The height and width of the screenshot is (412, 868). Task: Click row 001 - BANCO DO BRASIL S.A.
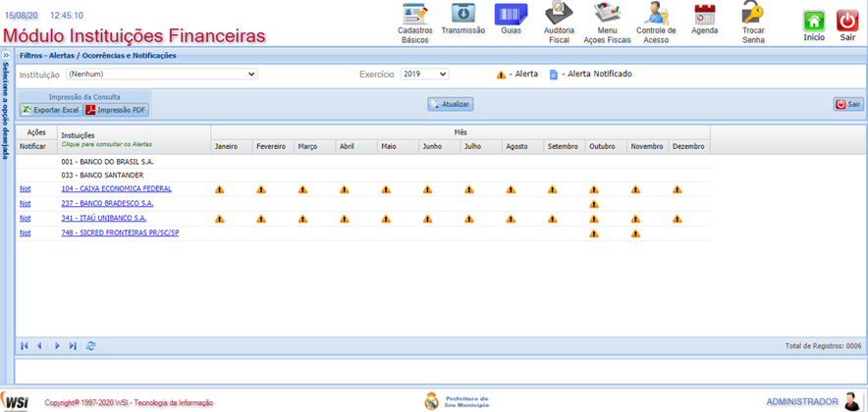click(x=362, y=162)
